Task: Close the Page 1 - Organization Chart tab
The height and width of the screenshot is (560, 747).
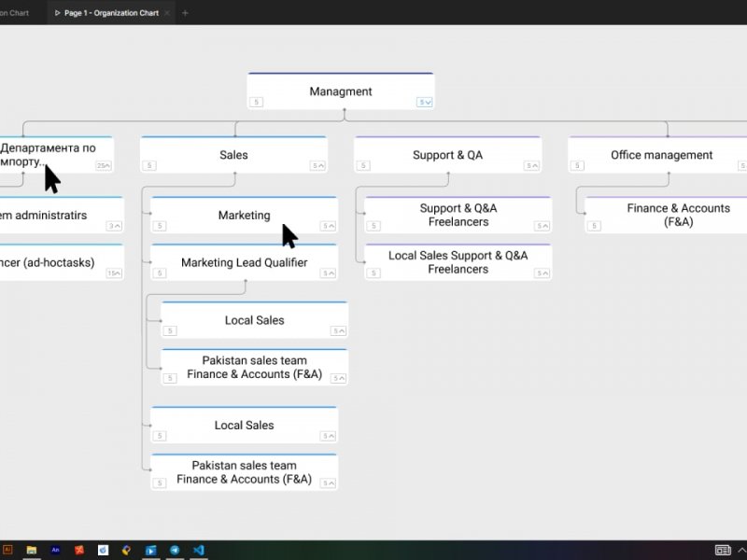Action: (x=167, y=13)
